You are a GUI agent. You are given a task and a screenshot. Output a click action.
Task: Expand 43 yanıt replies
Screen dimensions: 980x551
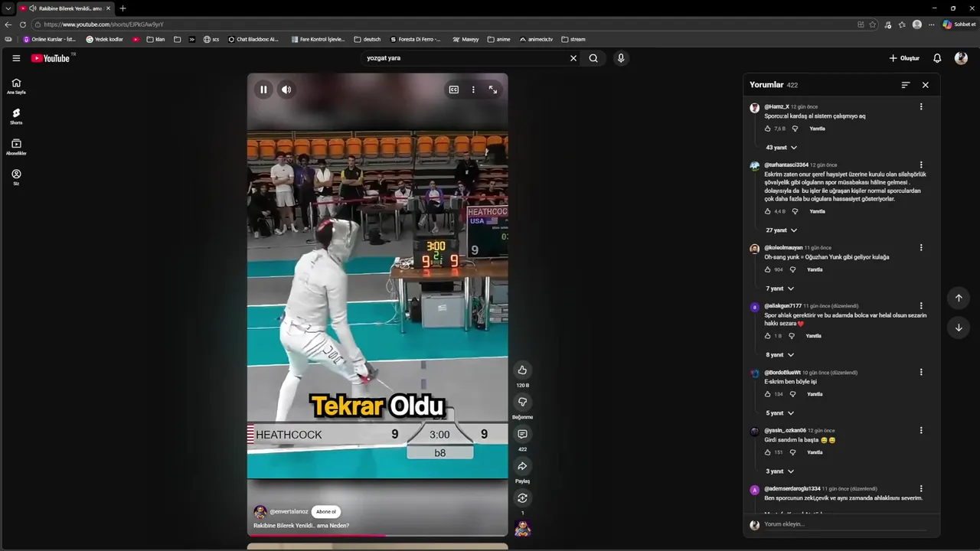(782, 148)
